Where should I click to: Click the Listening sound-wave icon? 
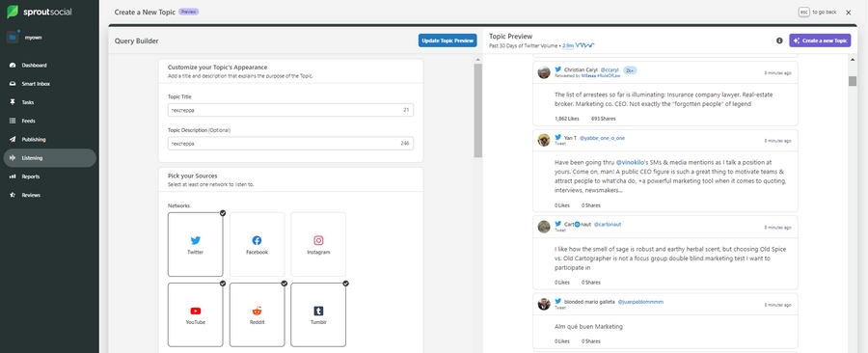(13, 157)
